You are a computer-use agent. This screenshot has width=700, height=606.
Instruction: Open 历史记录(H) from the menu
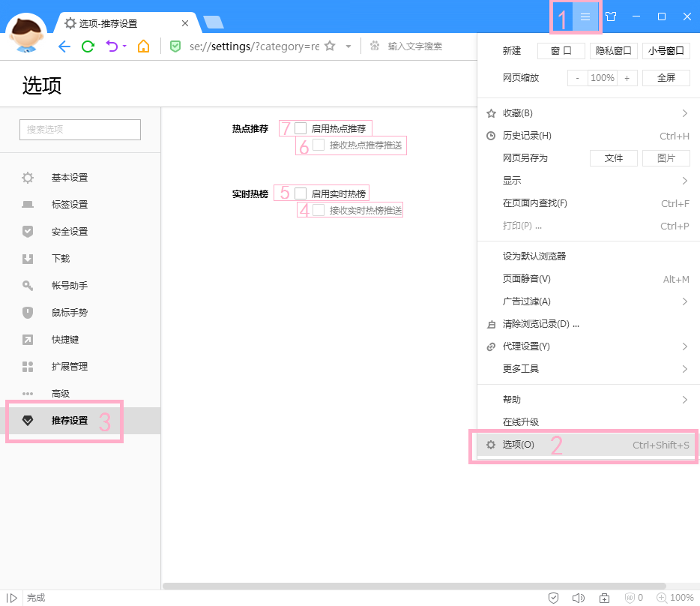(x=588, y=136)
